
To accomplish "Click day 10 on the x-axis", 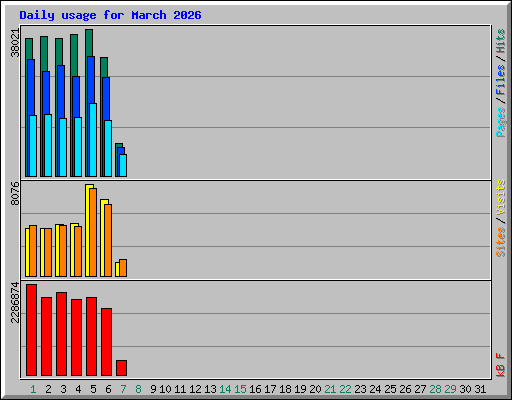I will [x=165, y=389].
